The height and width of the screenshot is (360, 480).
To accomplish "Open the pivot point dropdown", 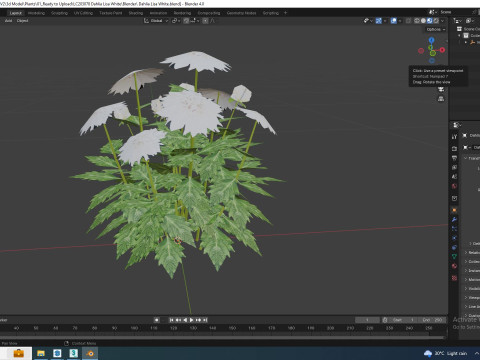I will pyautogui.click(x=175, y=21).
